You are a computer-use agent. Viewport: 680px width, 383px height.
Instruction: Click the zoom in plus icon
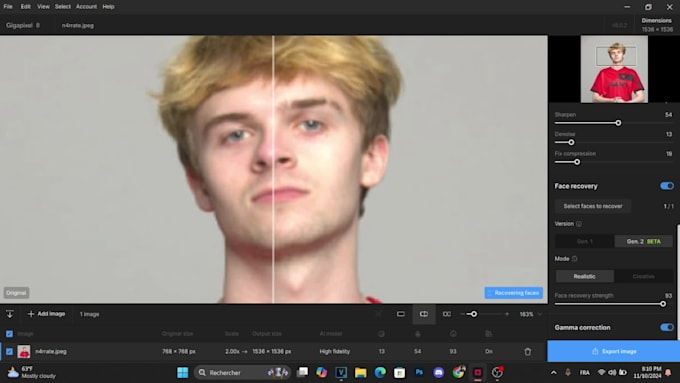pyautogui.click(x=507, y=314)
